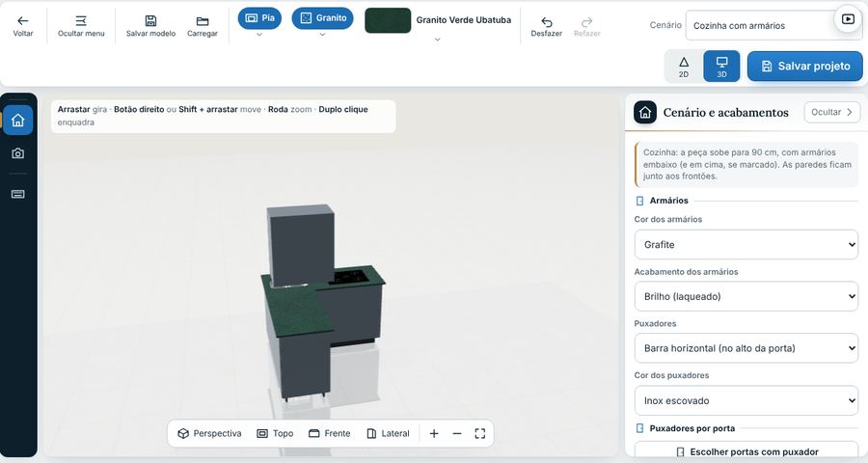This screenshot has width=868, height=463.
Task: Zoom in with plus icon
Action: [434, 433]
